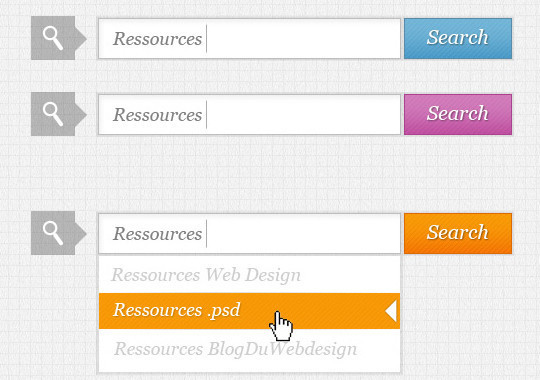Click the gray pointer tip of the bottom search tag
Screen dimensions: 540x380
81,233
